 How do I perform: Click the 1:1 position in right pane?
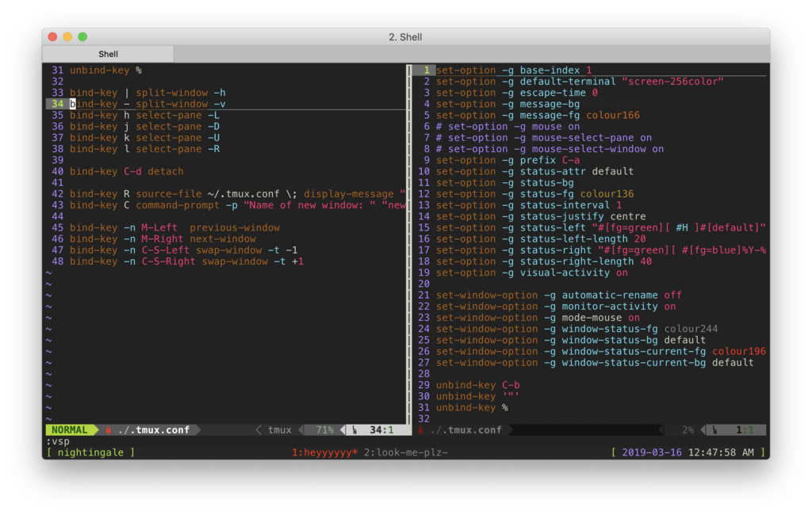(x=745, y=430)
